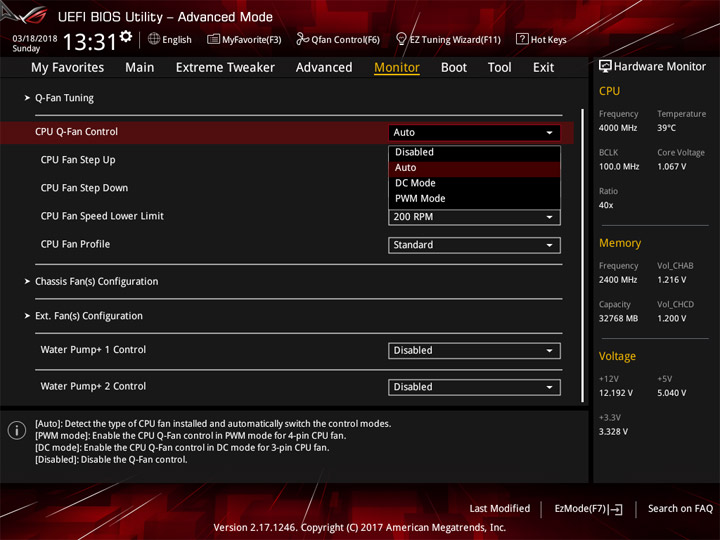Click Last Modified
Image resolution: width=720 pixels, height=540 pixels.
tap(500, 509)
